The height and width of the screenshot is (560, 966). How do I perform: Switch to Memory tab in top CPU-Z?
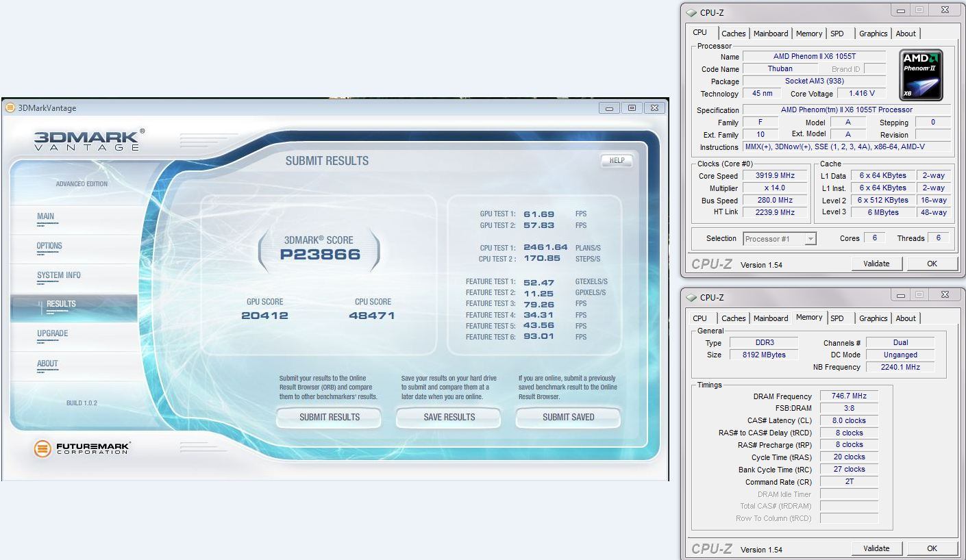pyautogui.click(x=809, y=34)
